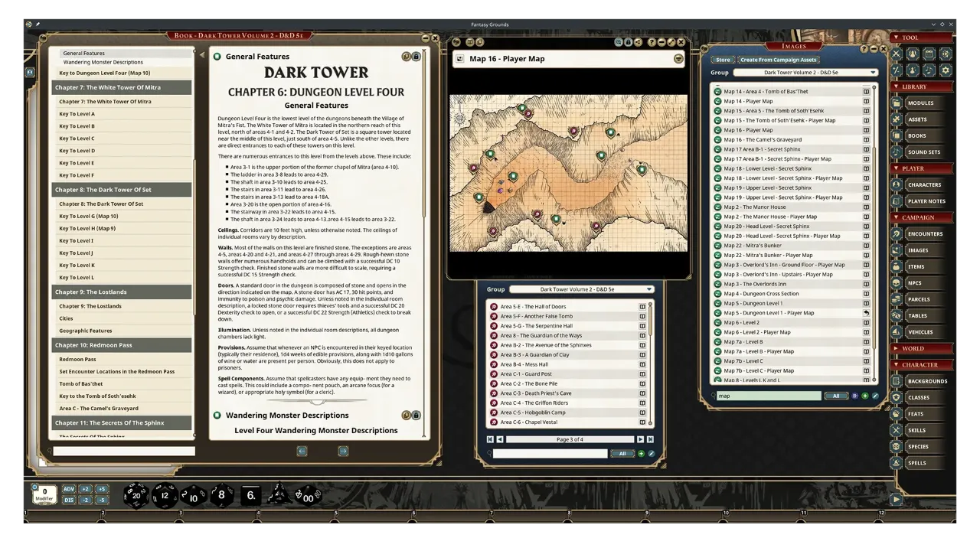This screenshot has width=980, height=551.
Task: Toggle -5 modifier button
Action: pyautogui.click(x=102, y=500)
